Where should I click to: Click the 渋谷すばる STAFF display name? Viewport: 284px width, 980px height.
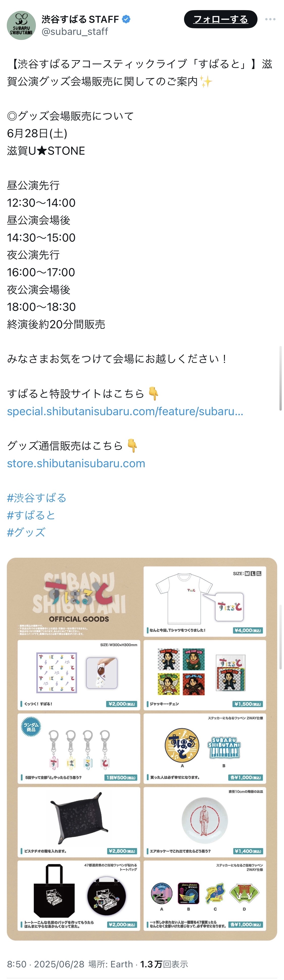[80, 19]
